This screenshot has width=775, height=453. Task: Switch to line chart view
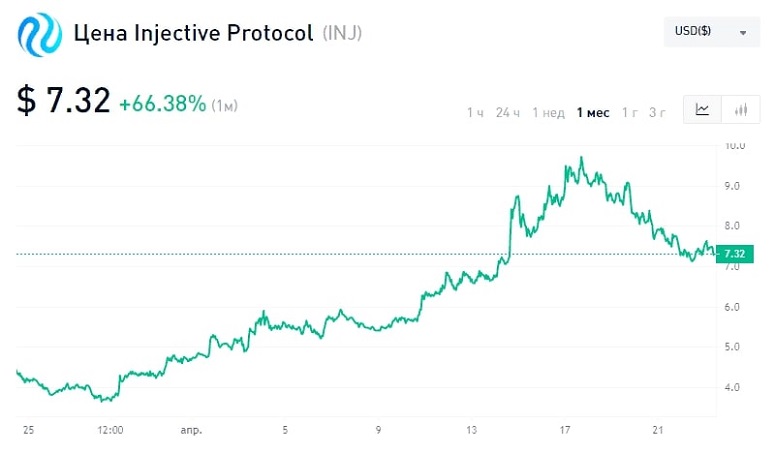tap(702, 110)
